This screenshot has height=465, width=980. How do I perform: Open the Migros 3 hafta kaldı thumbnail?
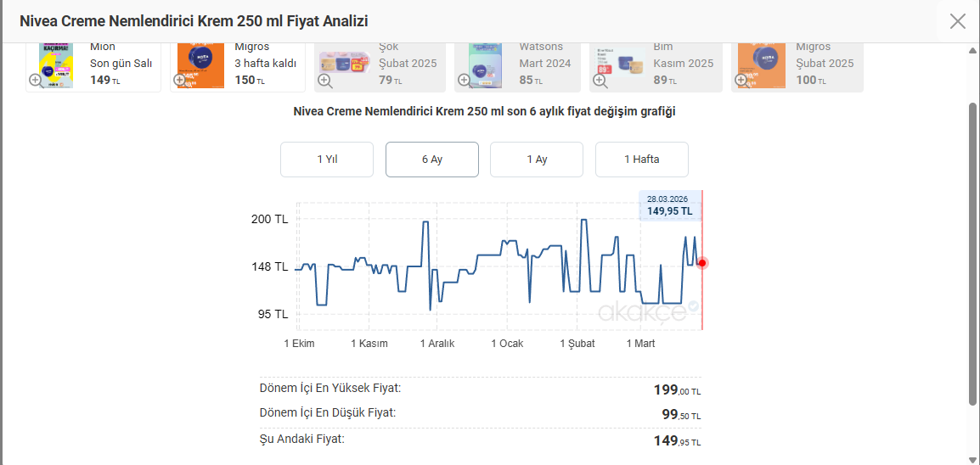200,65
